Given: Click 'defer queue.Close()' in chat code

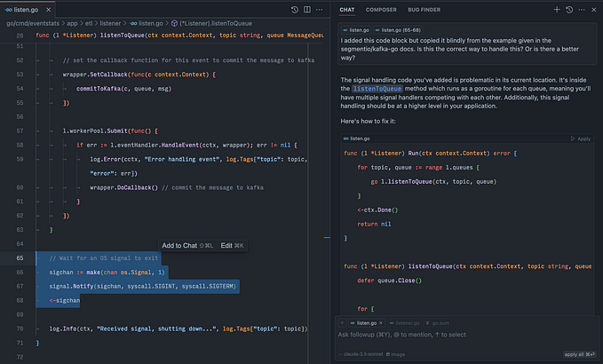Looking at the screenshot, I should click(x=389, y=281).
